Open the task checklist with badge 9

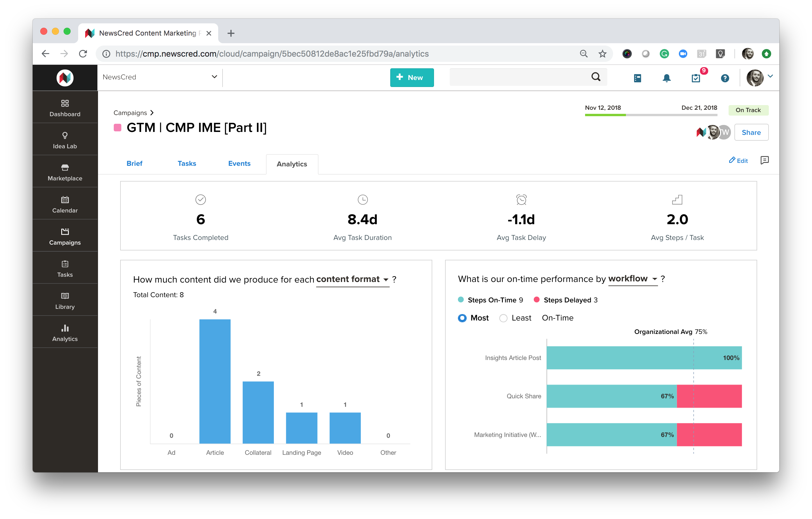[696, 78]
